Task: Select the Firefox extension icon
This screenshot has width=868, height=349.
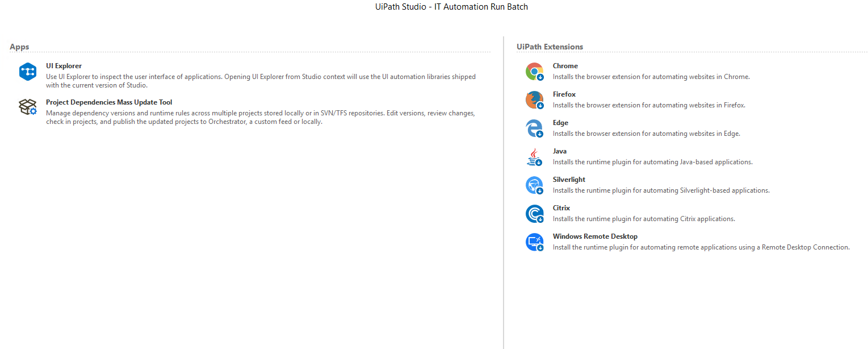Action: 534,99
